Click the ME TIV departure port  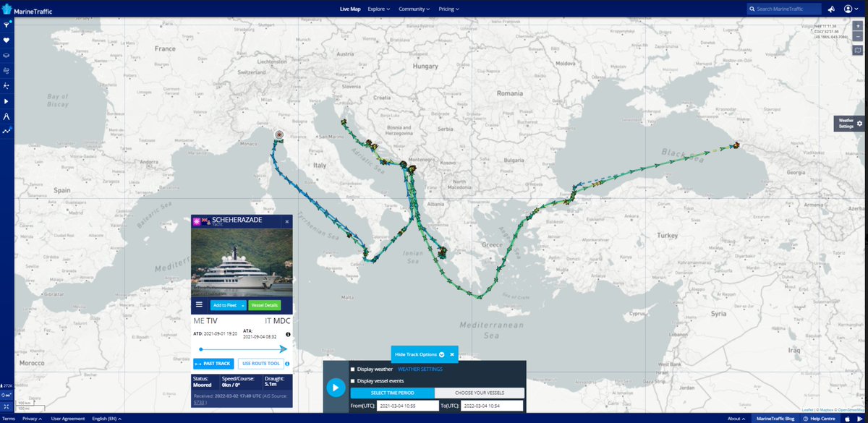[x=205, y=320]
